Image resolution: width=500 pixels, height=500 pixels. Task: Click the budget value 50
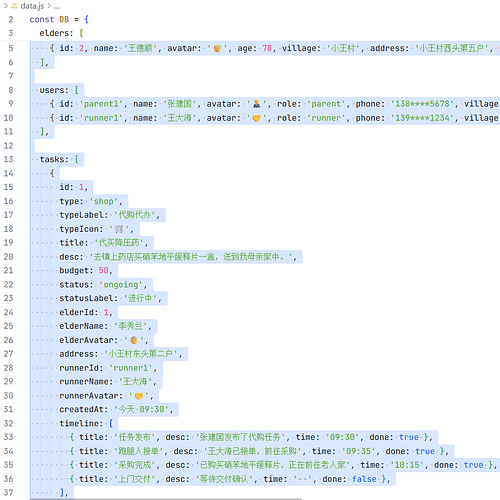tap(104, 270)
